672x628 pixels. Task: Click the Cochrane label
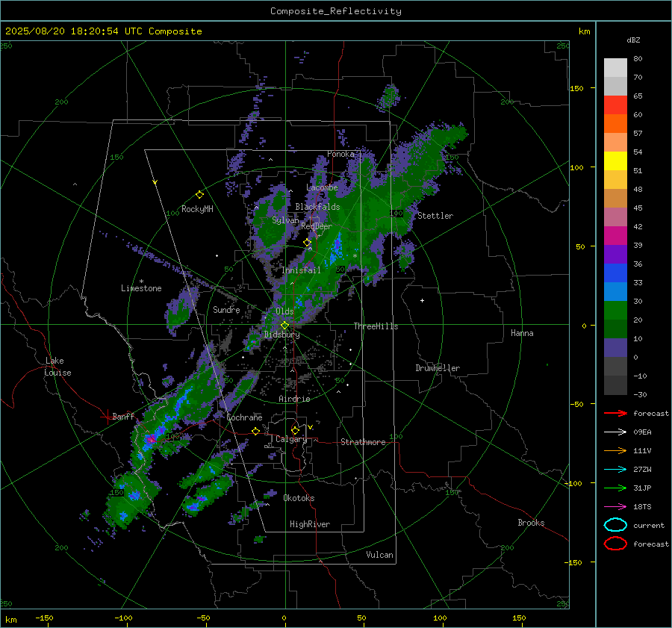coord(244,417)
